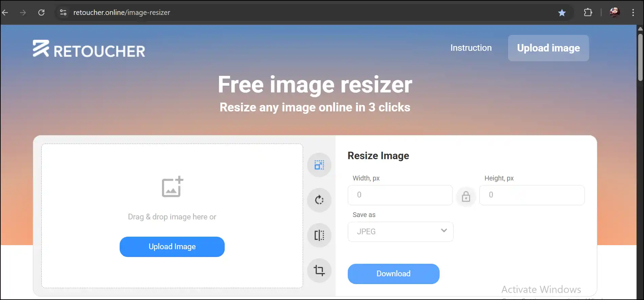Select the flip/mirror tool icon
The width and height of the screenshot is (644, 300).
pos(319,235)
